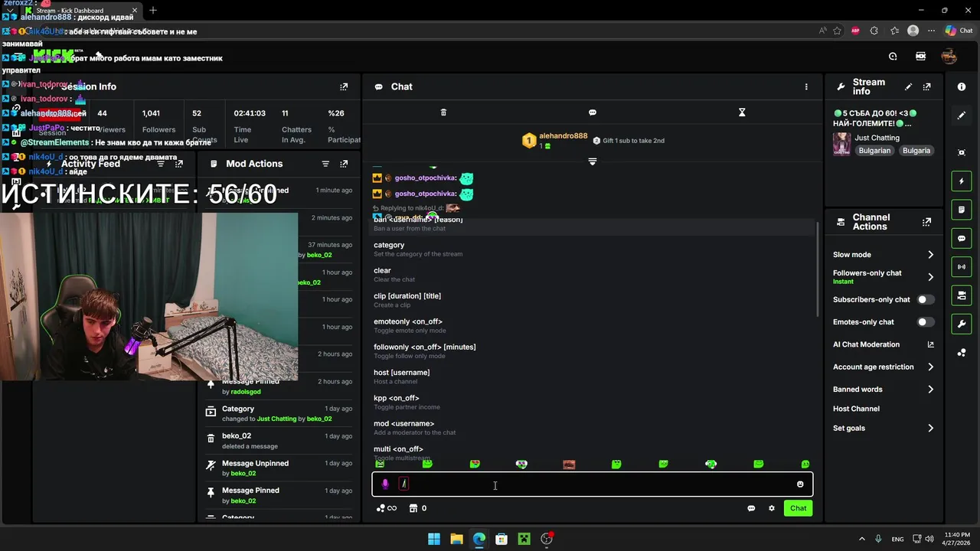Open chat settings gear icon

tap(772, 508)
